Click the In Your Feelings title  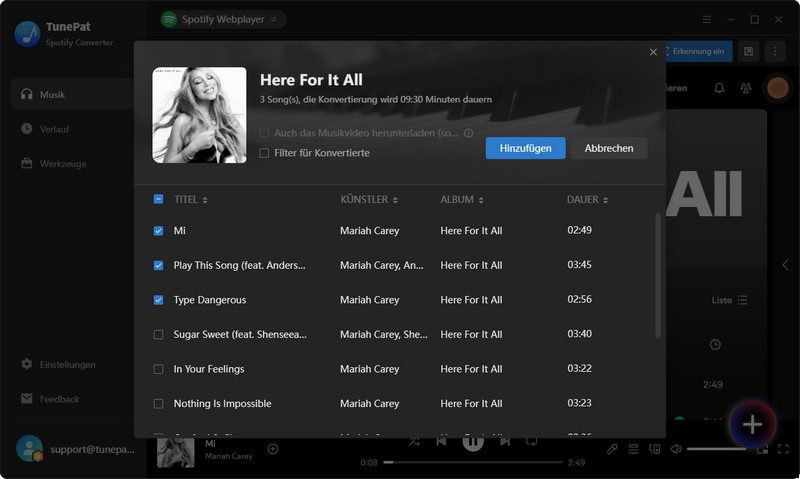[x=209, y=369]
